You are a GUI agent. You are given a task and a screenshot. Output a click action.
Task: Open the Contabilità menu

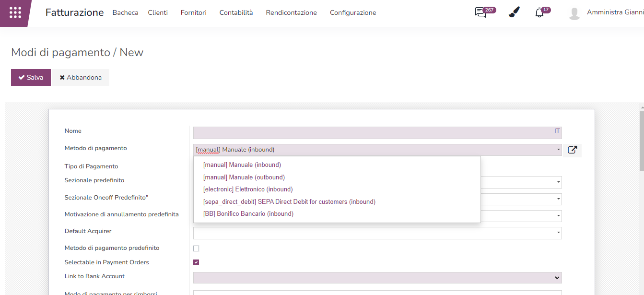click(236, 13)
